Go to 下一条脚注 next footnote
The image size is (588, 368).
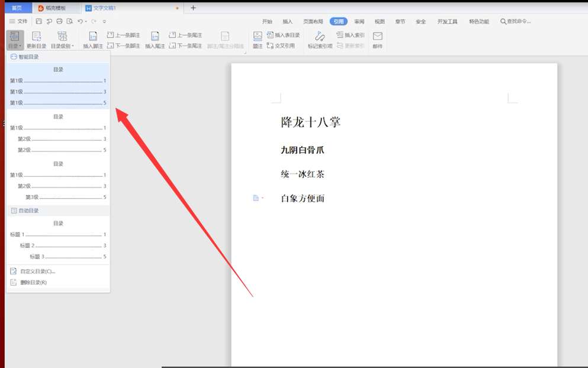point(123,46)
